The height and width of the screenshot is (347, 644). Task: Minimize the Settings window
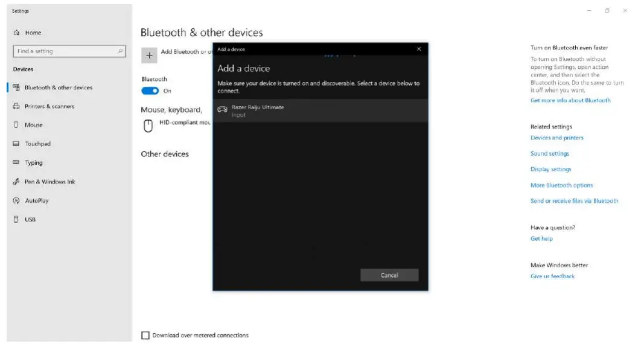click(589, 11)
